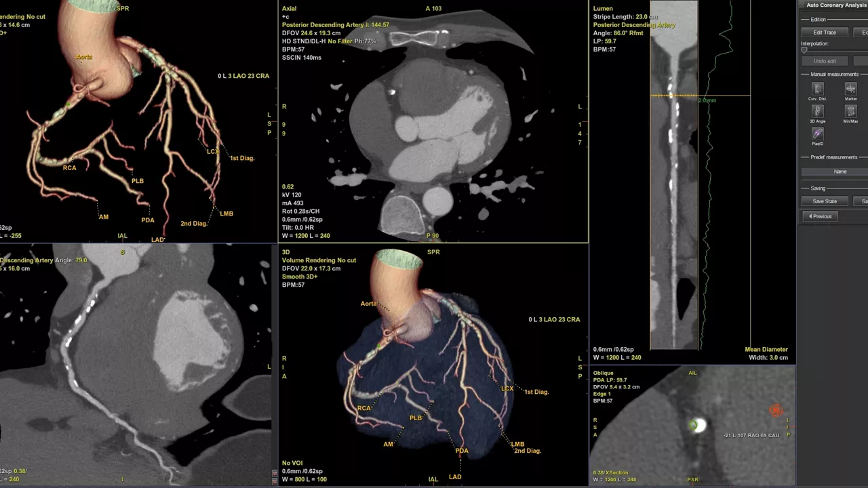
Task: Click the Undo edit button
Action: click(x=825, y=61)
